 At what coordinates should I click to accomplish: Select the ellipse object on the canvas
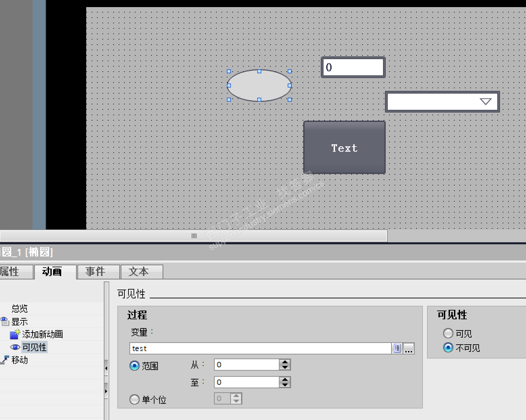point(259,85)
